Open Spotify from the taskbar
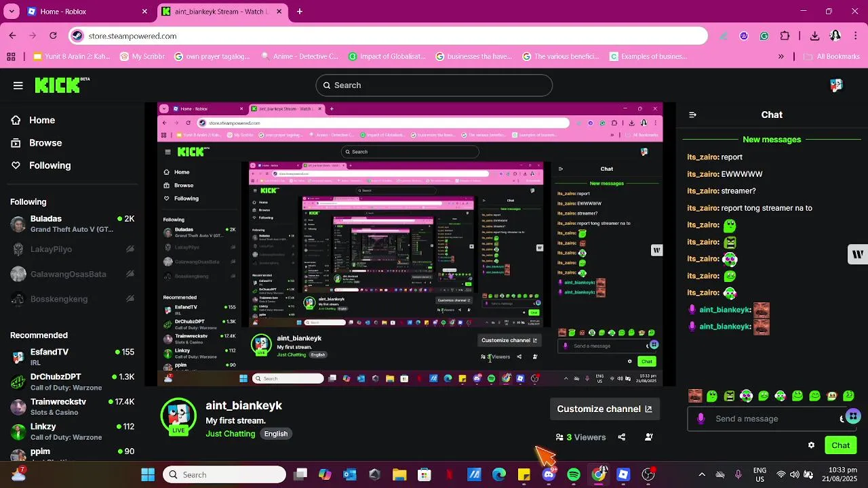The height and width of the screenshot is (488, 868). pyautogui.click(x=574, y=474)
